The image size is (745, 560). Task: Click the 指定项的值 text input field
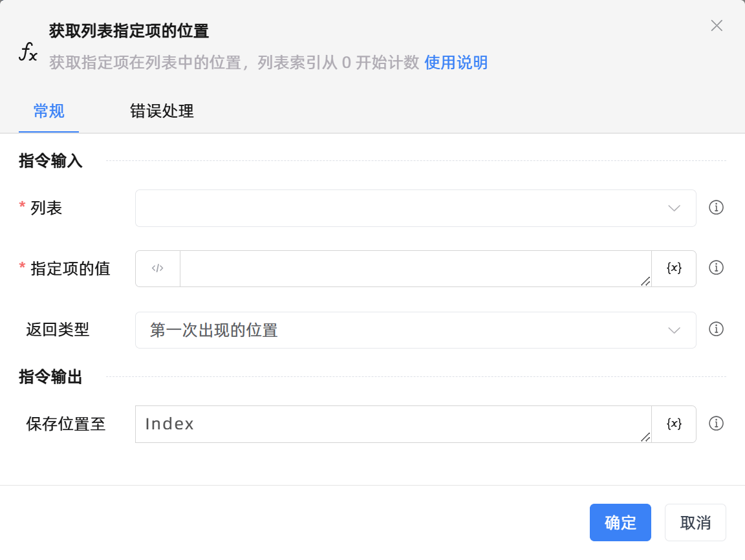pyautogui.click(x=414, y=268)
